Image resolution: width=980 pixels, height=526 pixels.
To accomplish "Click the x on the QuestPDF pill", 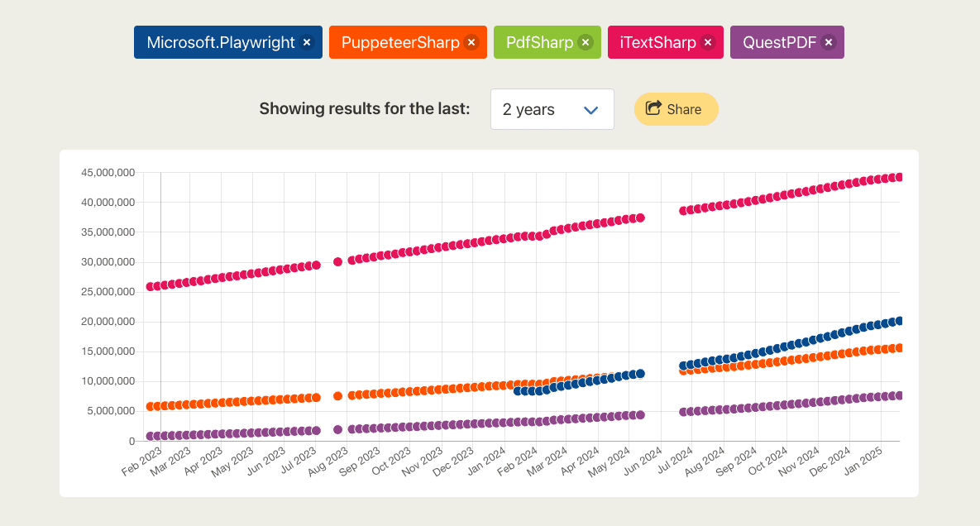I will coord(828,41).
